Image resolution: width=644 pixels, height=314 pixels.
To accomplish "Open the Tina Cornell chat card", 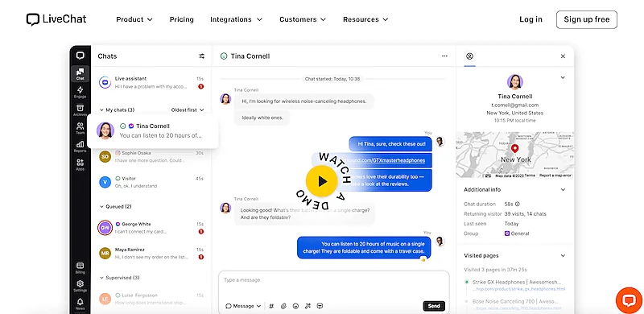I will coord(153,130).
